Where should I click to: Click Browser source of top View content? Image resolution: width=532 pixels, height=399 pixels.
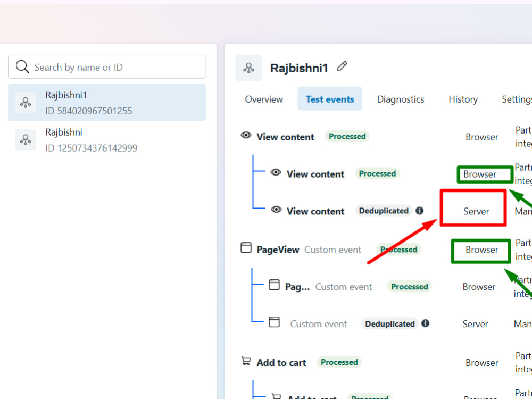click(482, 137)
